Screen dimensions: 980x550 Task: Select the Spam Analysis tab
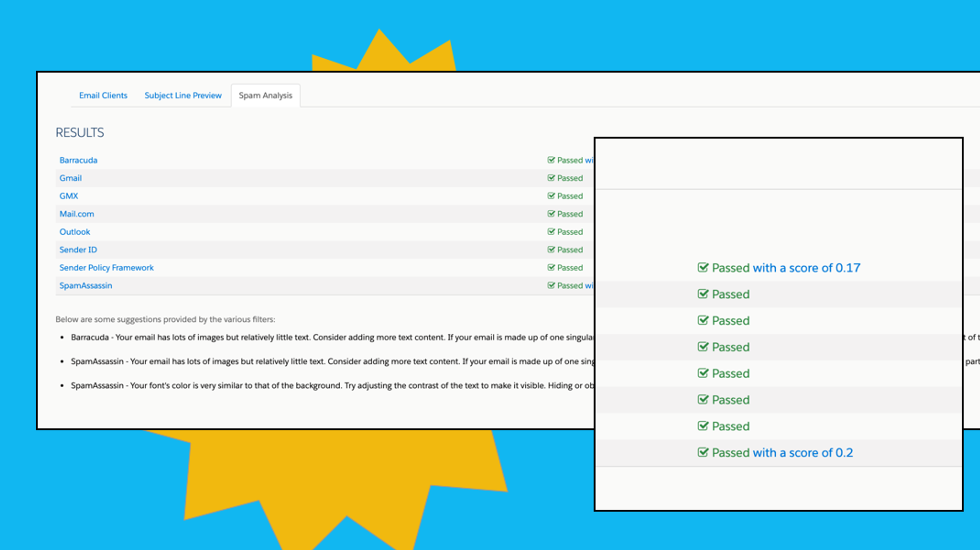(265, 95)
